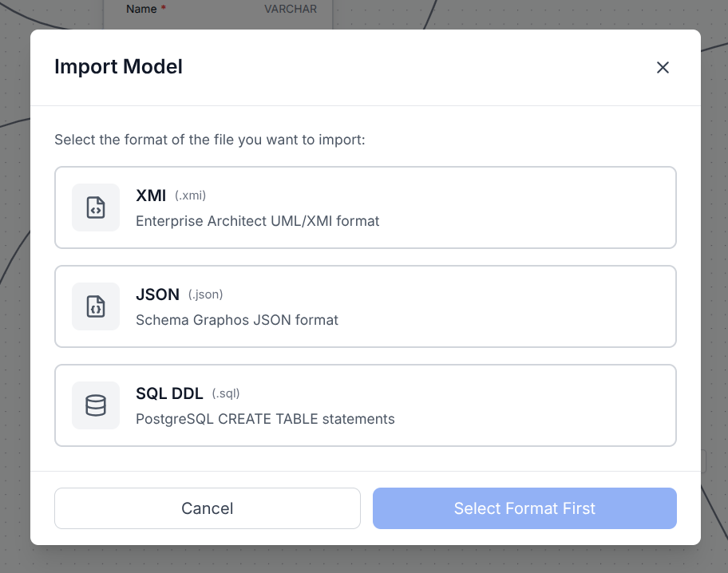Click the X to dismiss the Import Model dialog
Screen dimensions: 728x573
(663, 67)
